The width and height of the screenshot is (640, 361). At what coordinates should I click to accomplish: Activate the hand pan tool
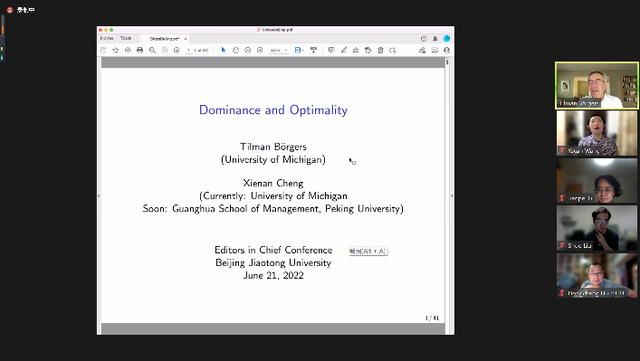(236, 50)
